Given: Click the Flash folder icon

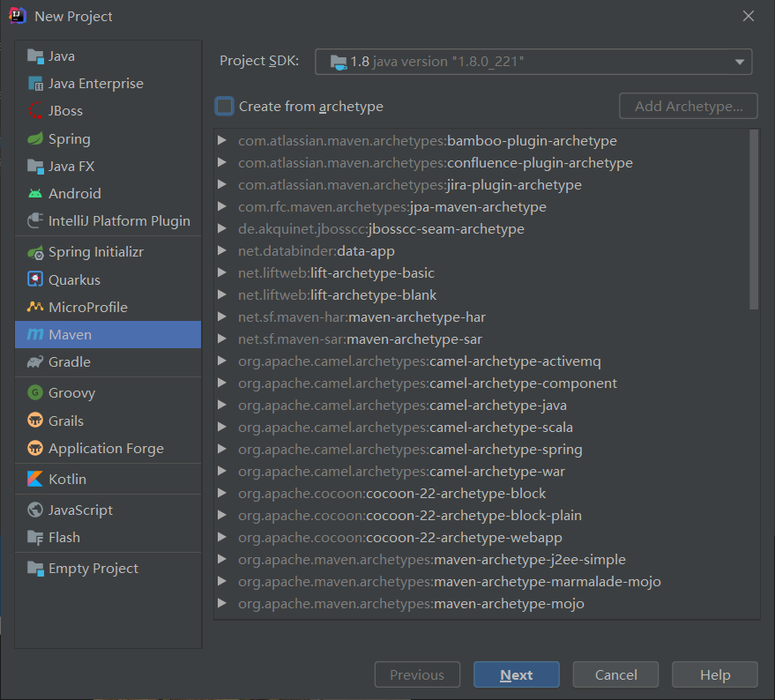Looking at the screenshot, I should [35, 537].
